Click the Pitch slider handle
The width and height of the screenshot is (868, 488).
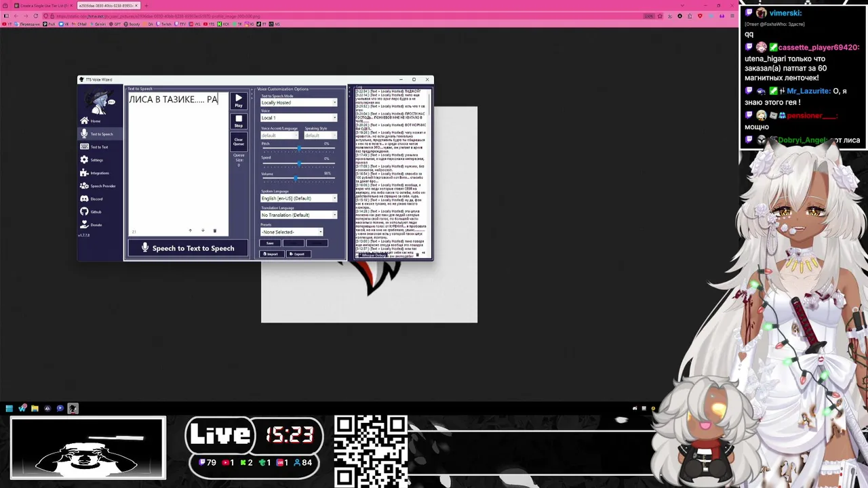click(x=299, y=148)
